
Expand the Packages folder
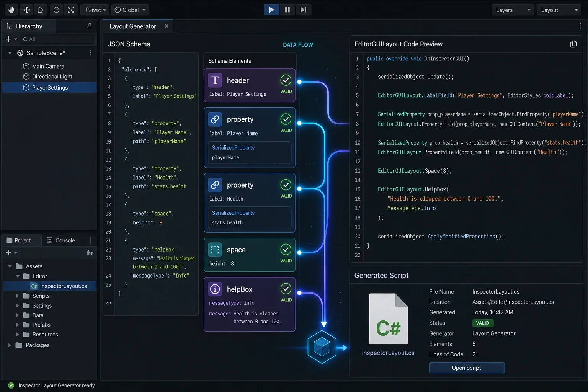10,345
